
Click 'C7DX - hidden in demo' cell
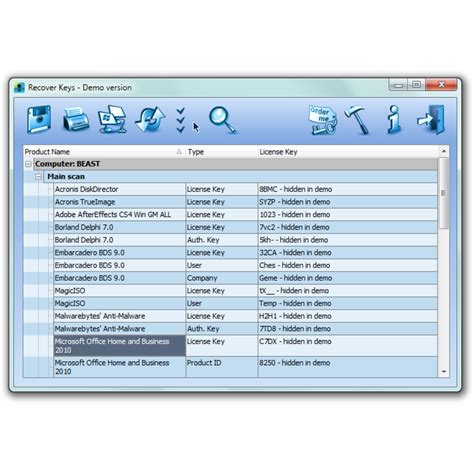coord(348,346)
